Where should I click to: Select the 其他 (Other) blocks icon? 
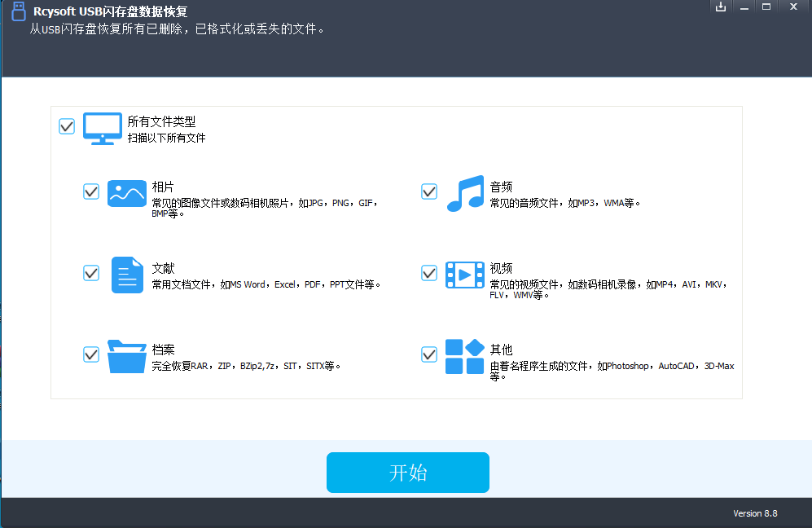pos(465,356)
